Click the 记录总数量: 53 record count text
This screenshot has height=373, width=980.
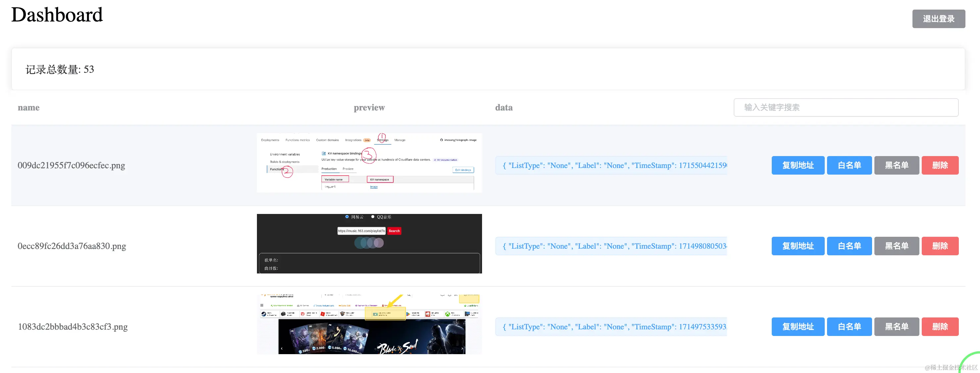[60, 69]
